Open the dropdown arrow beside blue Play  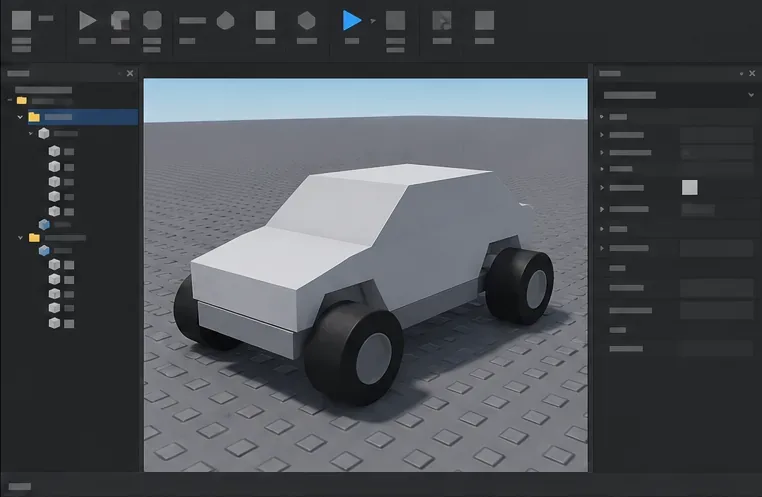(x=373, y=21)
